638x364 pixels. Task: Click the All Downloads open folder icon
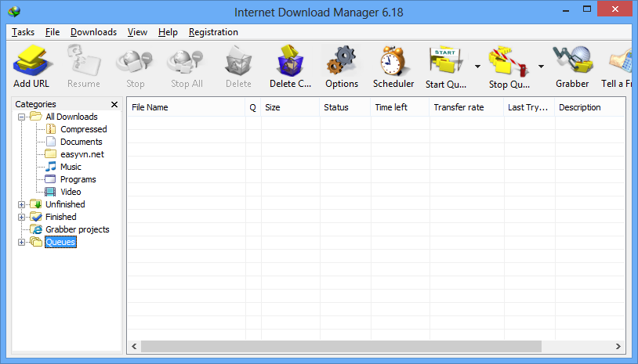point(36,117)
